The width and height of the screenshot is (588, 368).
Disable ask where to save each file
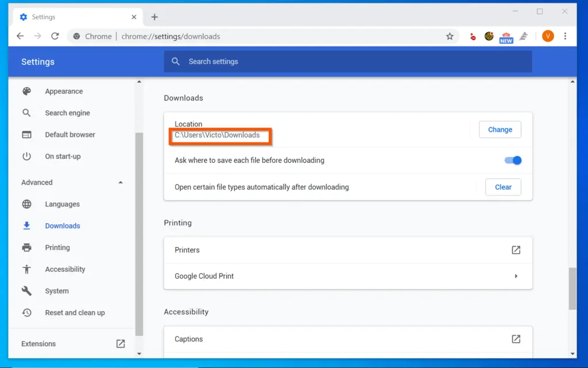point(512,160)
